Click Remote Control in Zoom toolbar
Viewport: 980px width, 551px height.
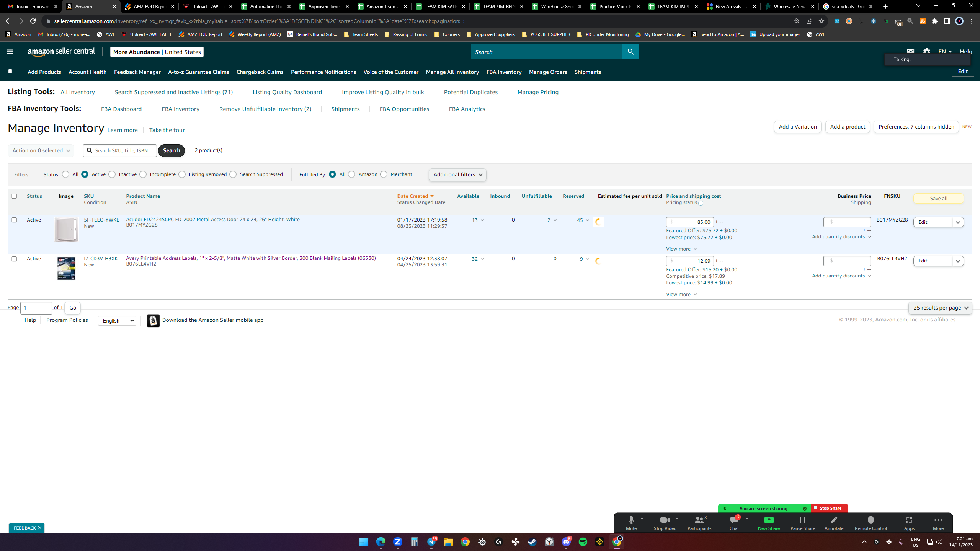click(871, 522)
